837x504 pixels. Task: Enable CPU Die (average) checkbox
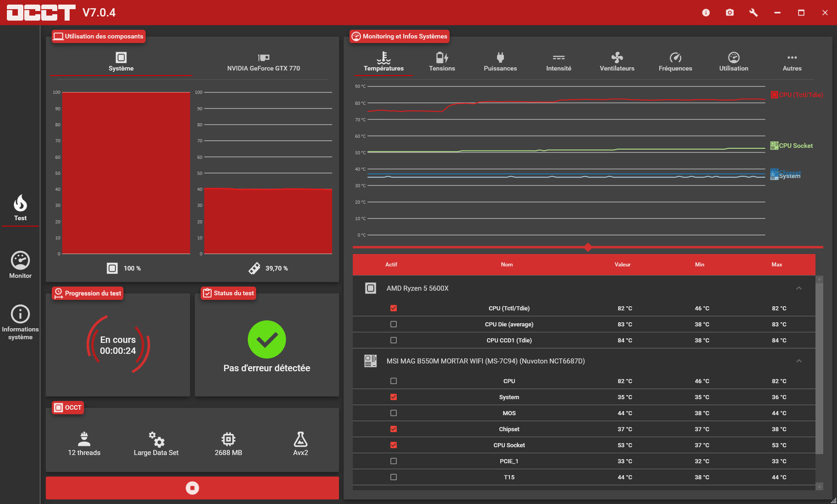(394, 324)
